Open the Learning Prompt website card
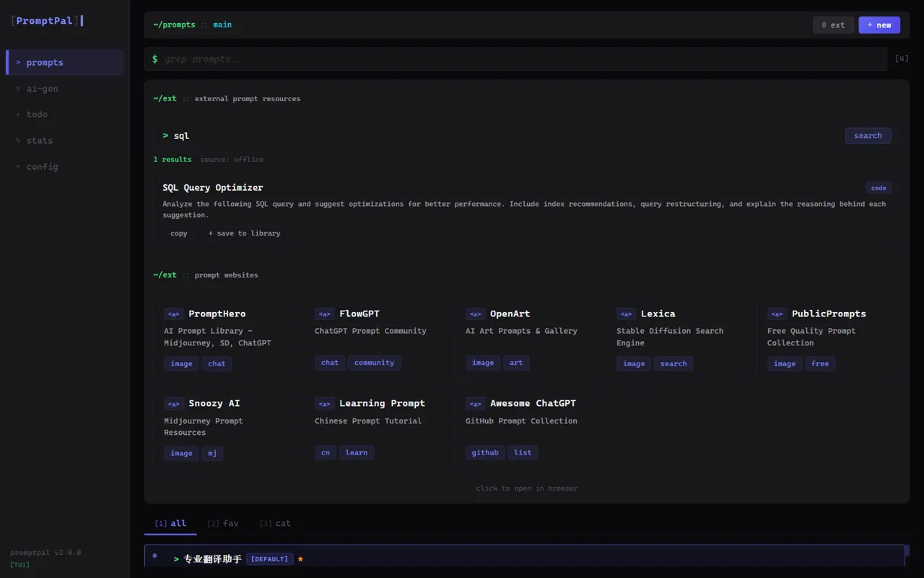 click(x=376, y=428)
